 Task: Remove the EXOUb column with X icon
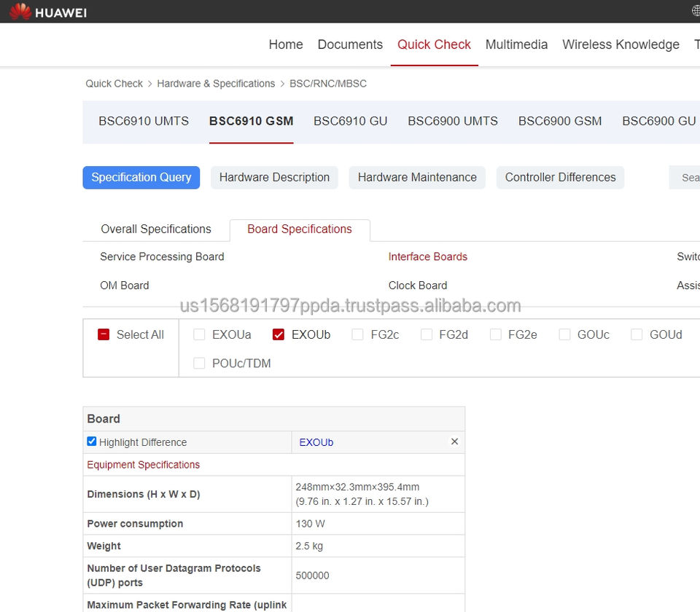[x=454, y=442]
